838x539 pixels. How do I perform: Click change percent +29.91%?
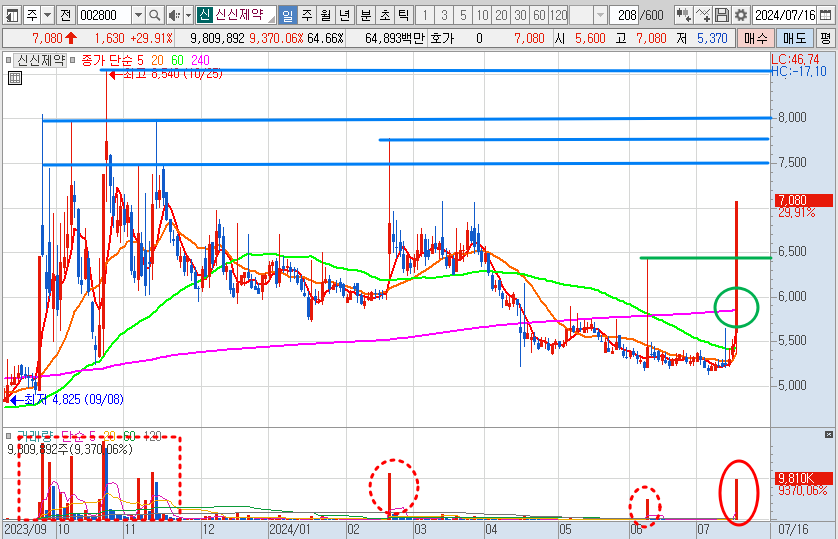(x=150, y=38)
